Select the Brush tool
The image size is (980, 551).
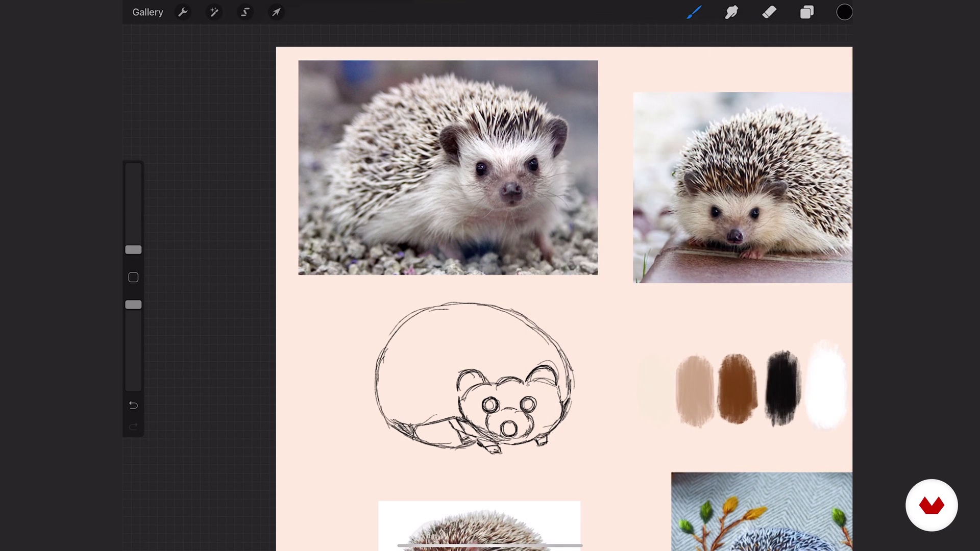(x=694, y=12)
